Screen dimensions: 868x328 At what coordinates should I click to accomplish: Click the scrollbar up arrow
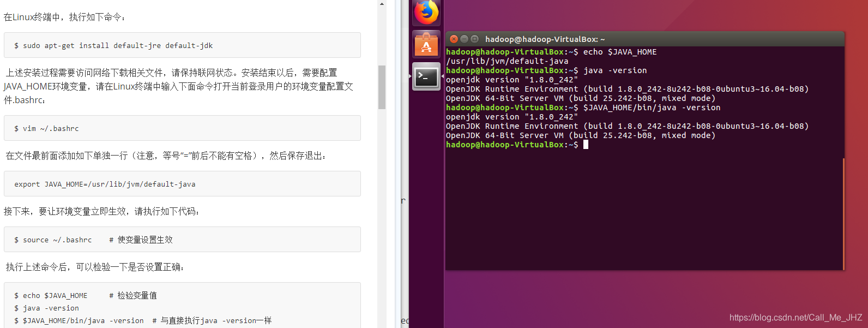coord(382,4)
